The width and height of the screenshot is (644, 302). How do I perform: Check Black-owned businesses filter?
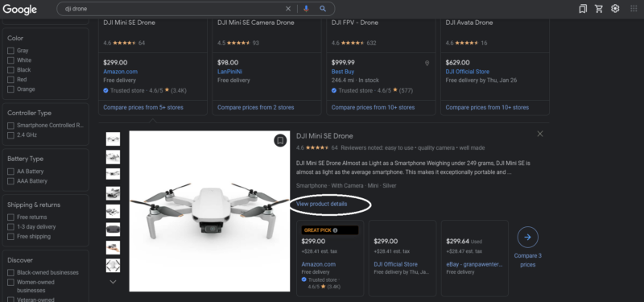click(10, 273)
